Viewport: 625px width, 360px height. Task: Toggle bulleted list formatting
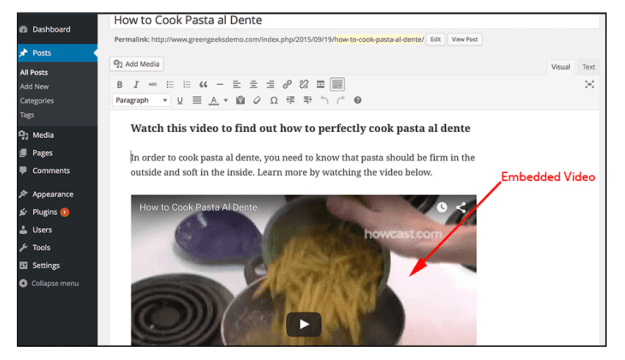pyautogui.click(x=170, y=85)
